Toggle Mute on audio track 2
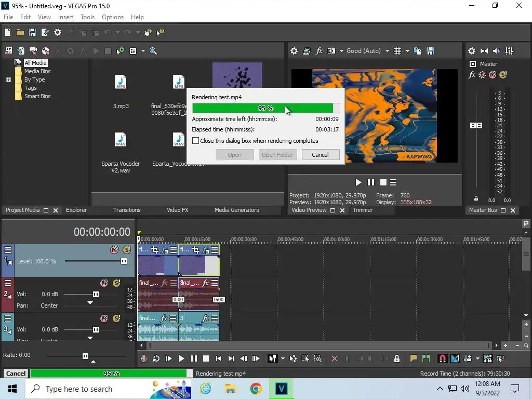This screenshot has width=532, height=399. pyautogui.click(x=104, y=283)
